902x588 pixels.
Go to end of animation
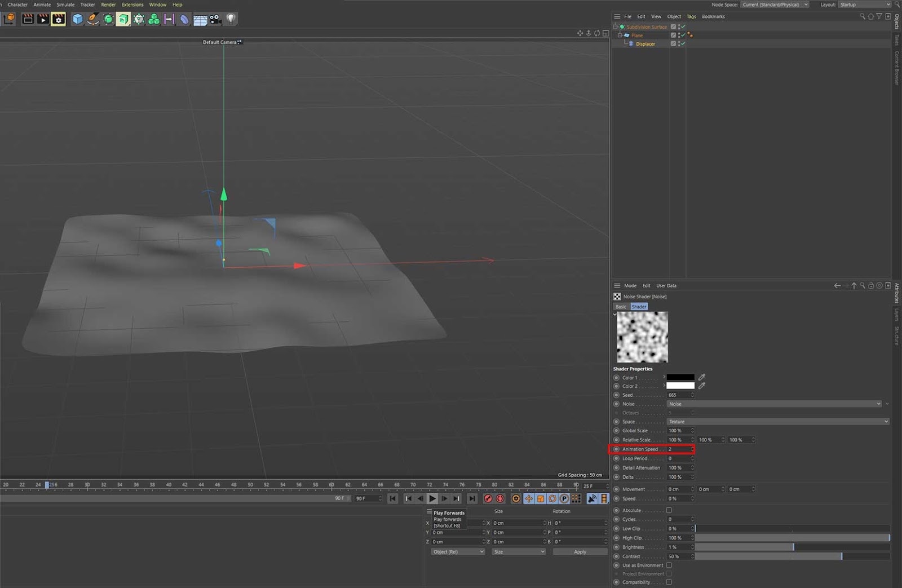[x=472, y=498]
